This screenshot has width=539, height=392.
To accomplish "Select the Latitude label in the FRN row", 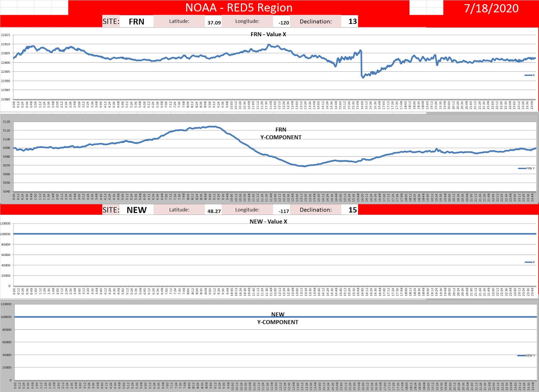I will (x=179, y=21).
